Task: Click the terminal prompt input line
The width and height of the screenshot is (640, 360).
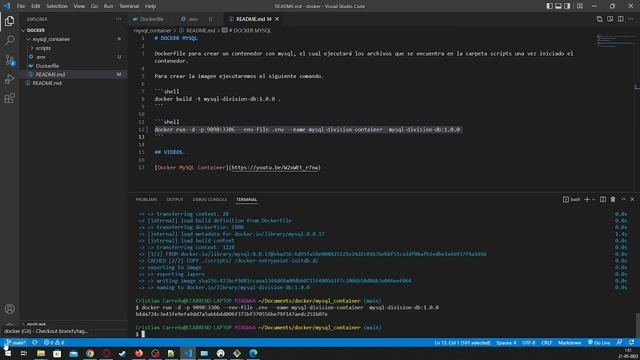Action: click(384, 334)
